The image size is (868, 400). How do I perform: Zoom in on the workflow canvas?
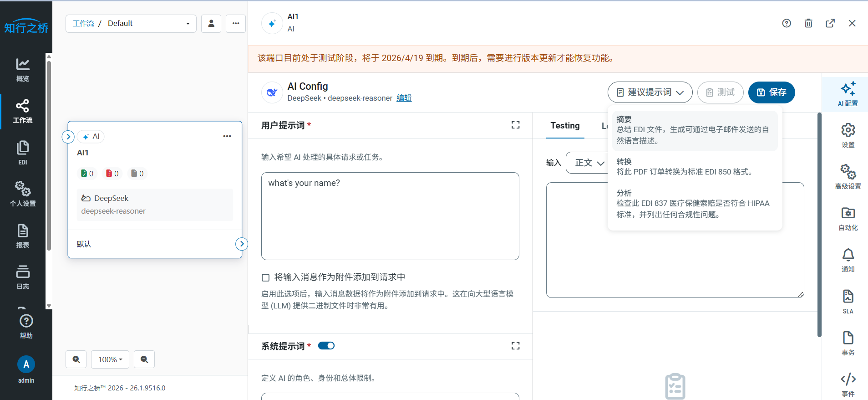click(76, 359)
